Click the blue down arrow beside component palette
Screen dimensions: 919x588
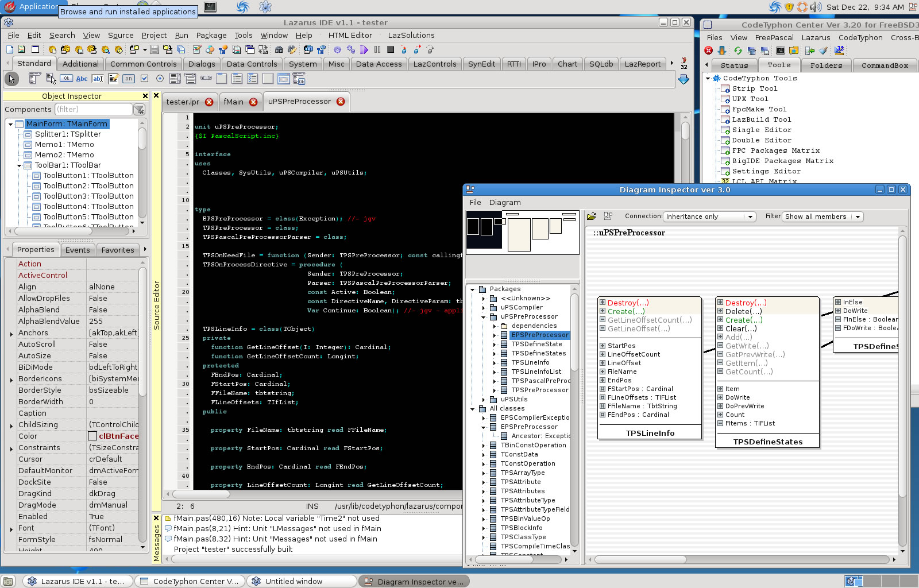(x=684, y=79)
